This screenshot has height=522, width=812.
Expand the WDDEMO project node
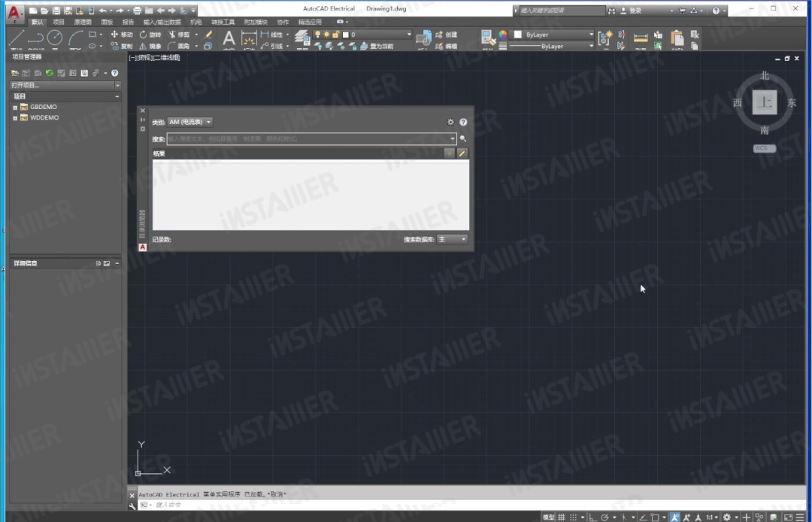(x=15, y=118)
